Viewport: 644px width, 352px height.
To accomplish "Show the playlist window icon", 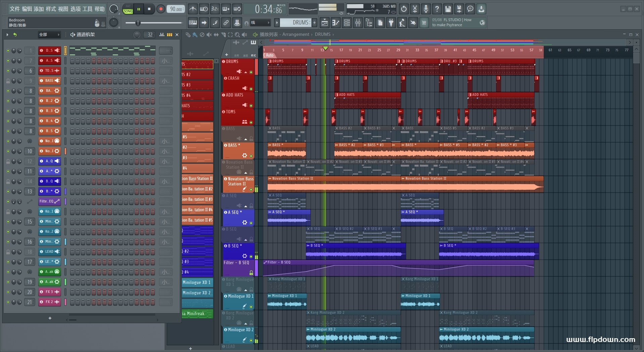I will [325, 23].
